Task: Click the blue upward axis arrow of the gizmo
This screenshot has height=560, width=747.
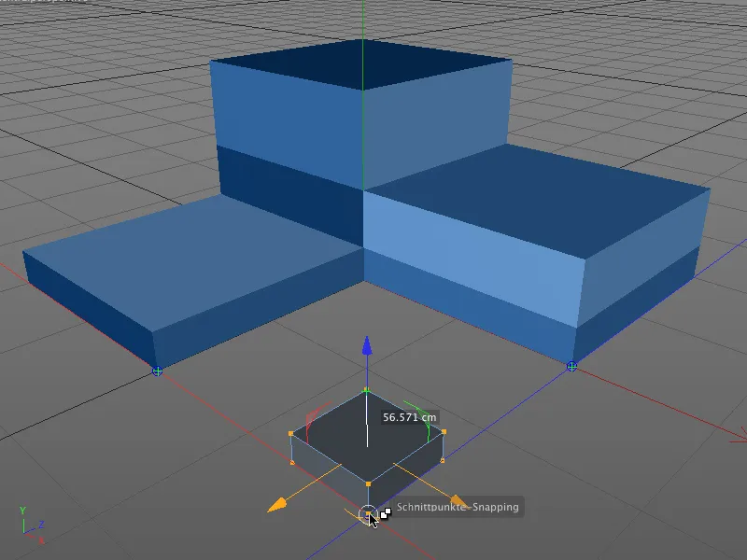Action: point(366,346)
